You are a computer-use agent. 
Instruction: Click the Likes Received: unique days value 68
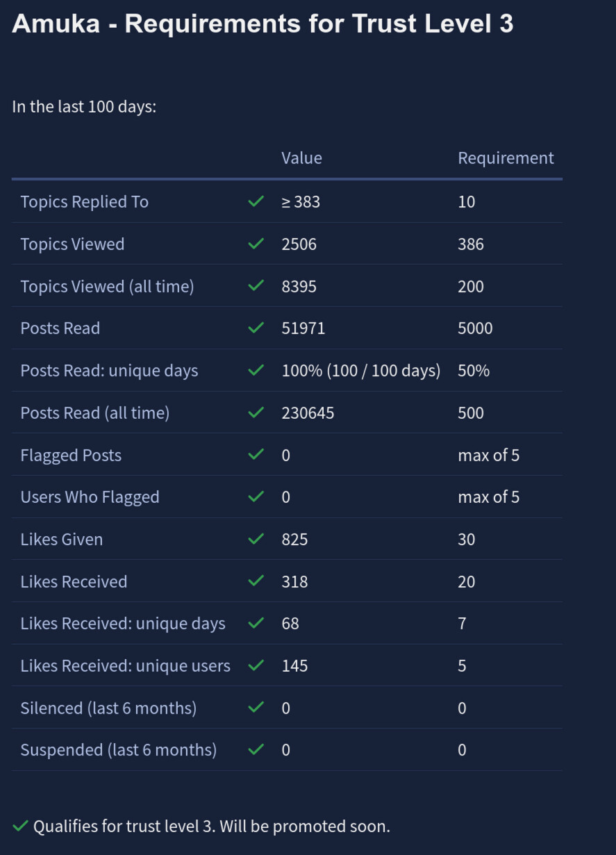[x=290, y=623]
